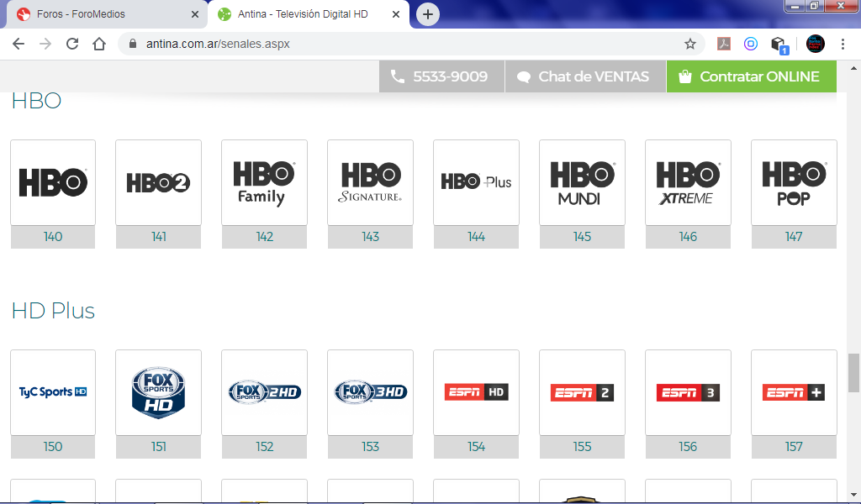Screen dimensions: 861x504
Task: Click channel number 146
Action: pyautogui.click(x=688, y=236)
